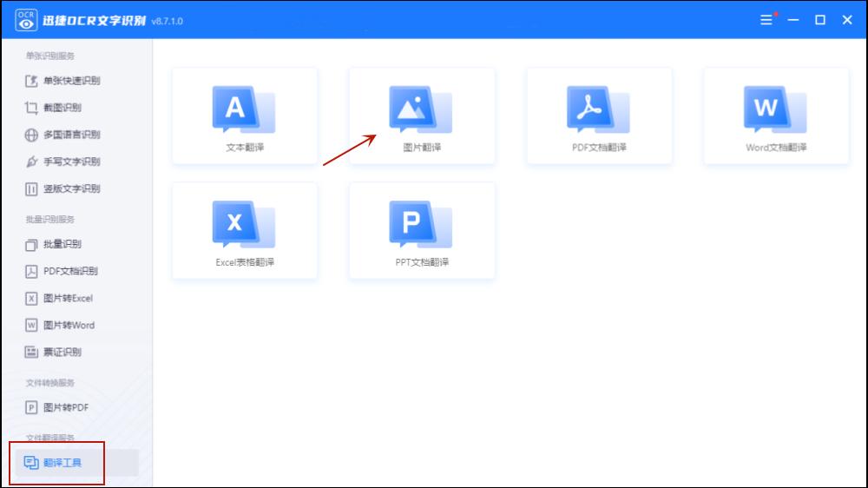
Task: Click the PDF文档翻译 caption text
Action: [x=599, y=148]
